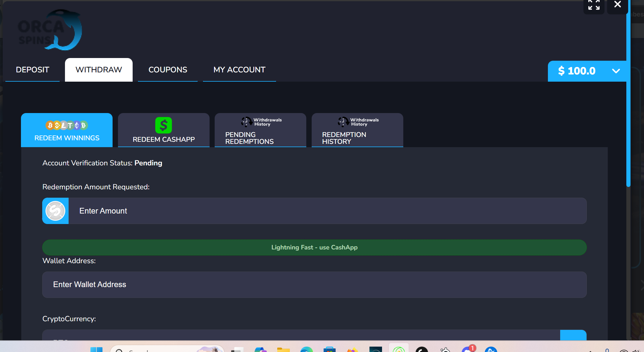Viewport: 644px width, 352px height.
Task: Select the Withdraw tab
Action: click(x=99, y=70)
